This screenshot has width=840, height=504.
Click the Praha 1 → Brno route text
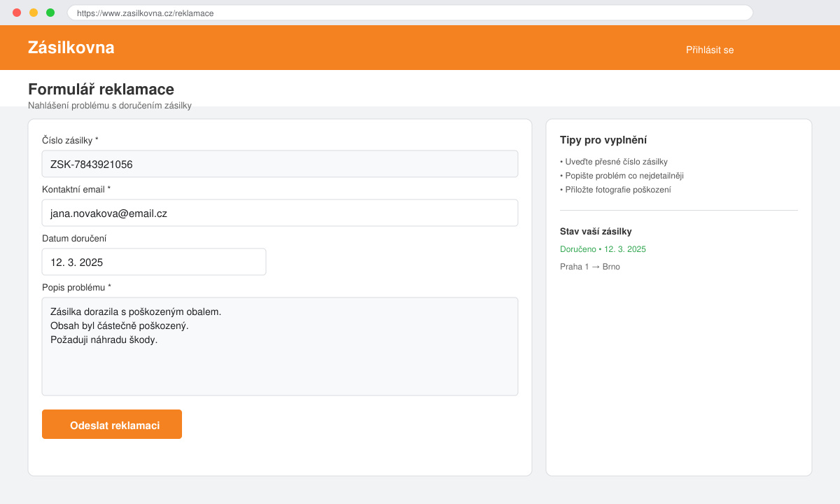click(590, 267)
